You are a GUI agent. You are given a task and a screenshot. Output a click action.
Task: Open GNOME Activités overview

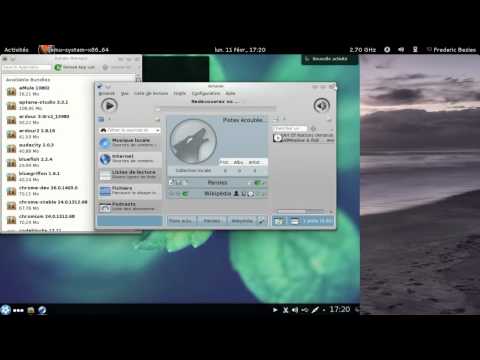coord(16,50)
